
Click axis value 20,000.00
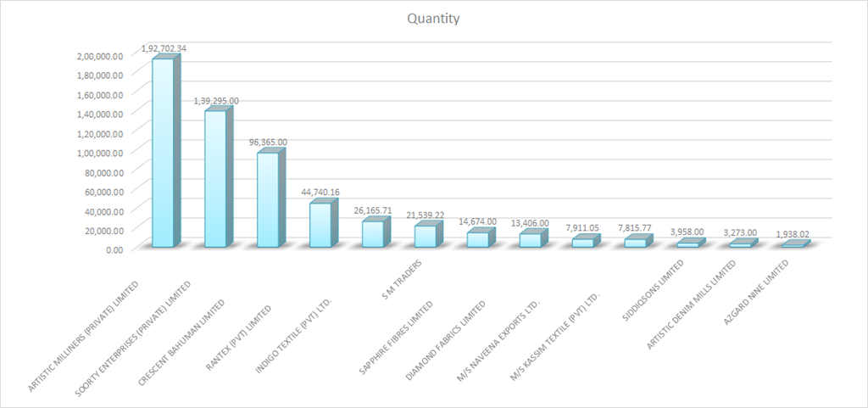(x=103, y=230)
